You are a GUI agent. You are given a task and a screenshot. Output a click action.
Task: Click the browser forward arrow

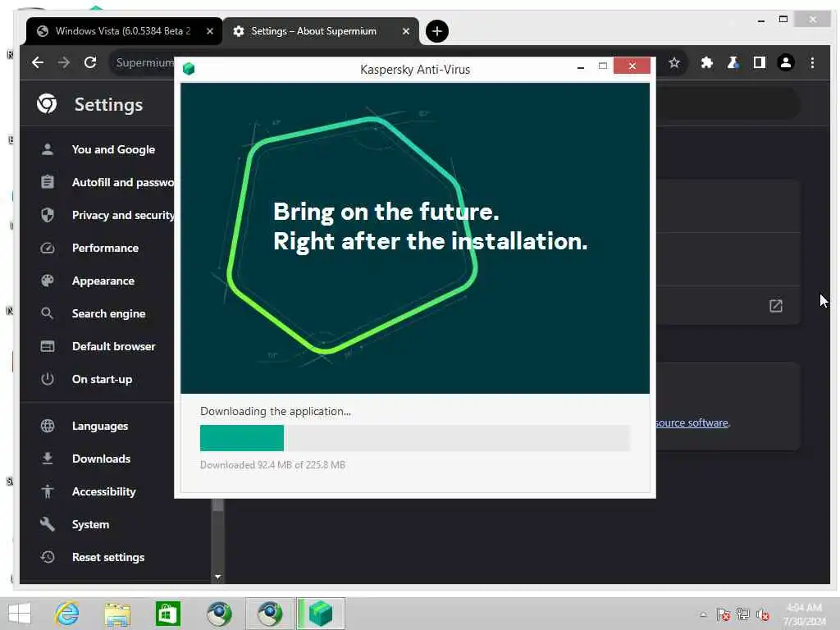click(x=64, y=62)
